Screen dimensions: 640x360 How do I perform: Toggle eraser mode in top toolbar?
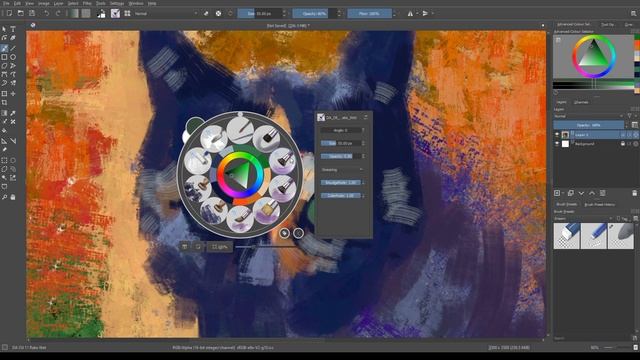[x=206, y=13]
